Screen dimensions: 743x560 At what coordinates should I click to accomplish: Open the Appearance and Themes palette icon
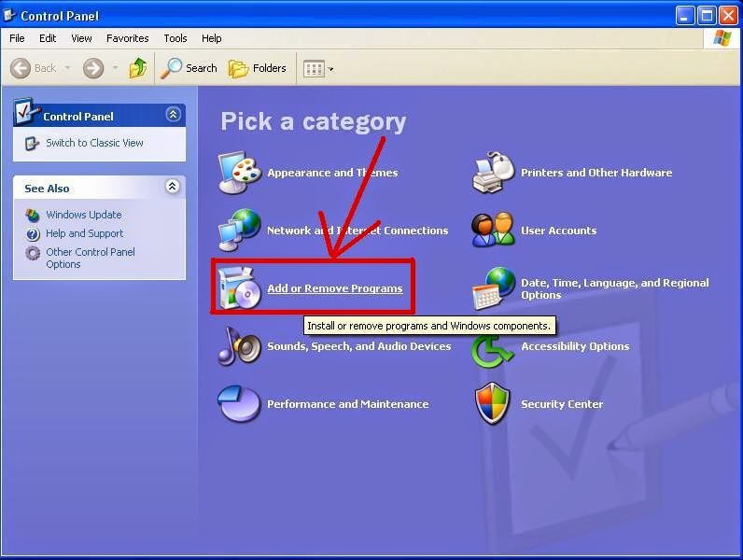pos(239,173)
